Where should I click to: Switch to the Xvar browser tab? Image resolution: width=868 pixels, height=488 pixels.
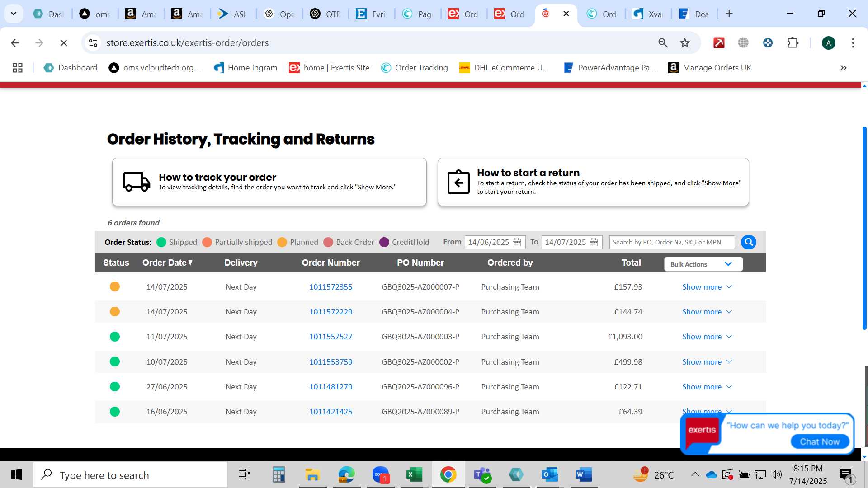(648, 14)
